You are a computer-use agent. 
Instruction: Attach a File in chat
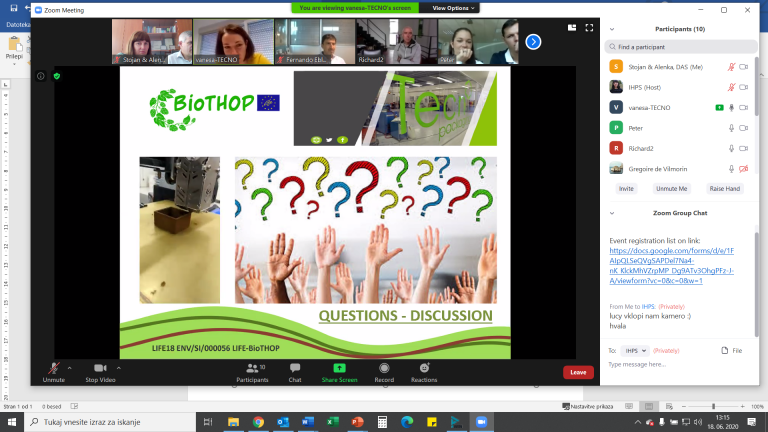click(x=732, y=351)
